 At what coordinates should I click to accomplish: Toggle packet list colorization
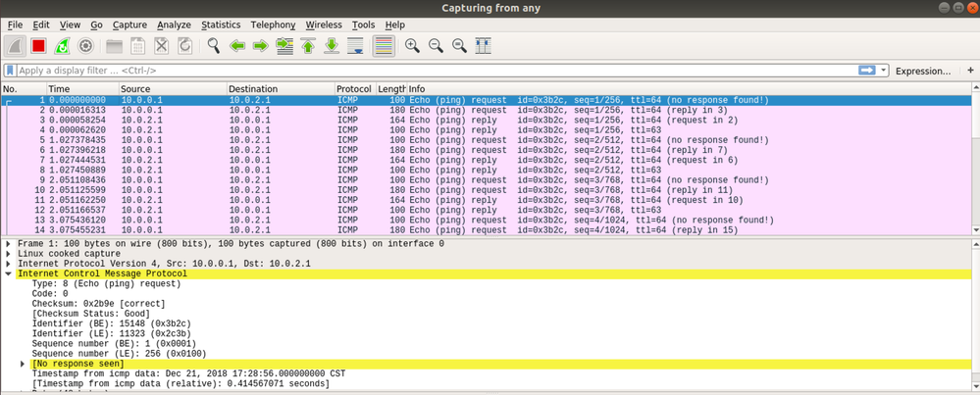384,45
